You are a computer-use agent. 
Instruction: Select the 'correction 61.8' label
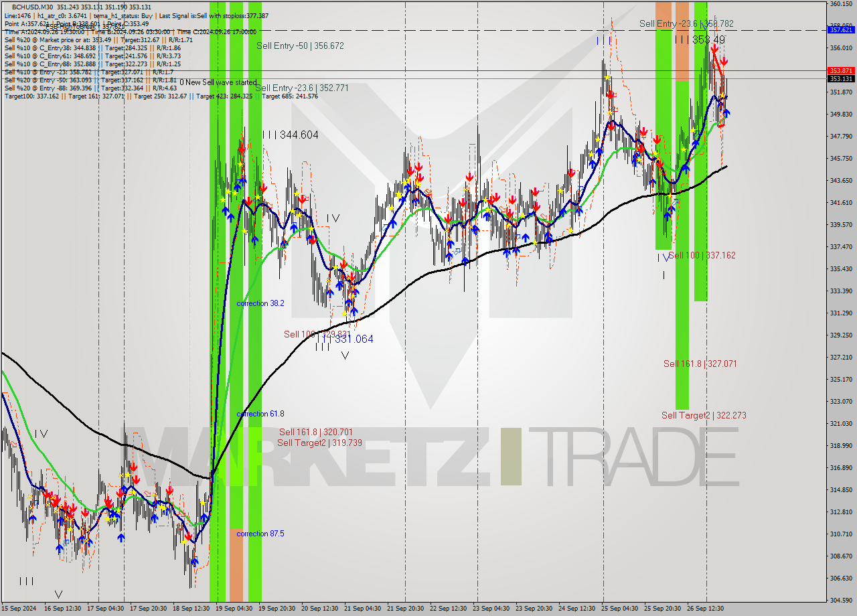[260, 414]
